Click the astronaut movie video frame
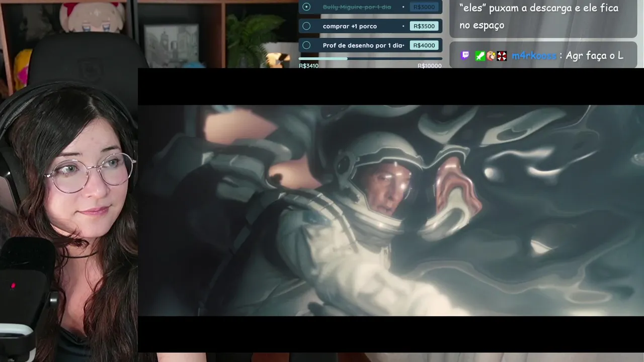Image resolution: width=644 pixels, height=362 pixels. coord(391,210)
